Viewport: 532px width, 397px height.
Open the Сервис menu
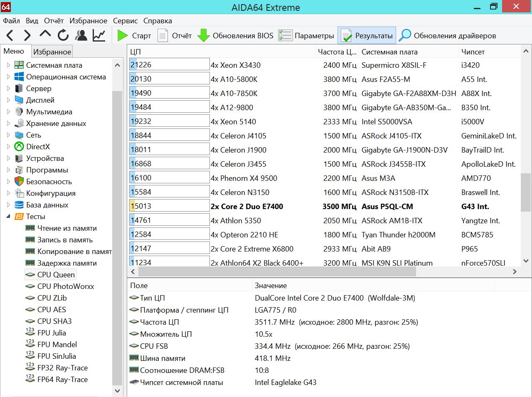click(125, 21)
